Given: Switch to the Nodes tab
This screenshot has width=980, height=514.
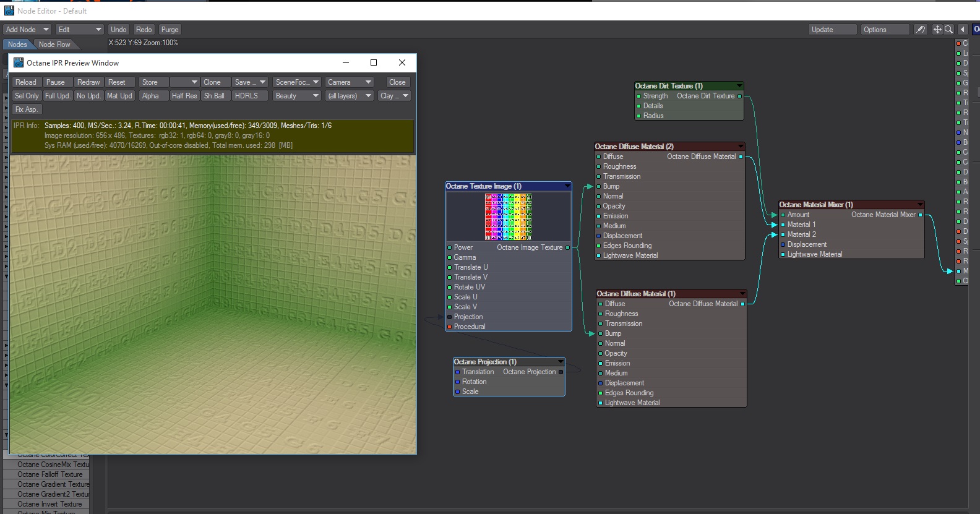Looking at the screenshot, I should [x=17, y=45].
